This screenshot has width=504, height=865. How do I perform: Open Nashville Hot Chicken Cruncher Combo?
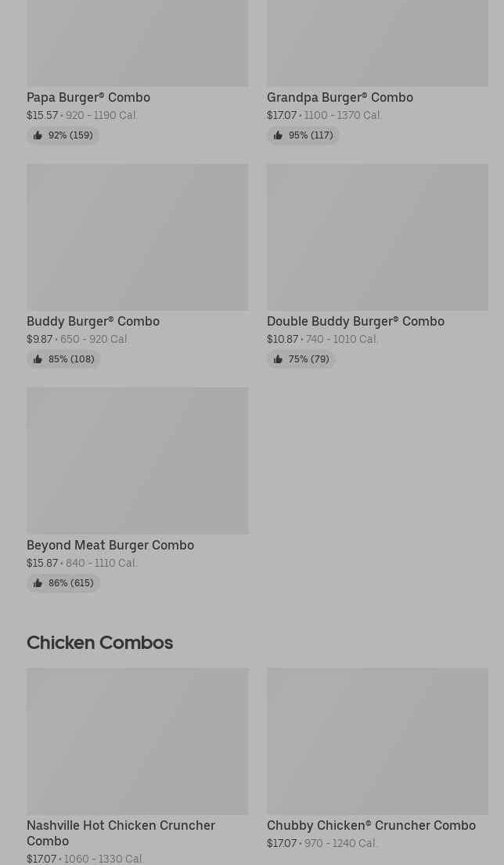coord(121,832)
